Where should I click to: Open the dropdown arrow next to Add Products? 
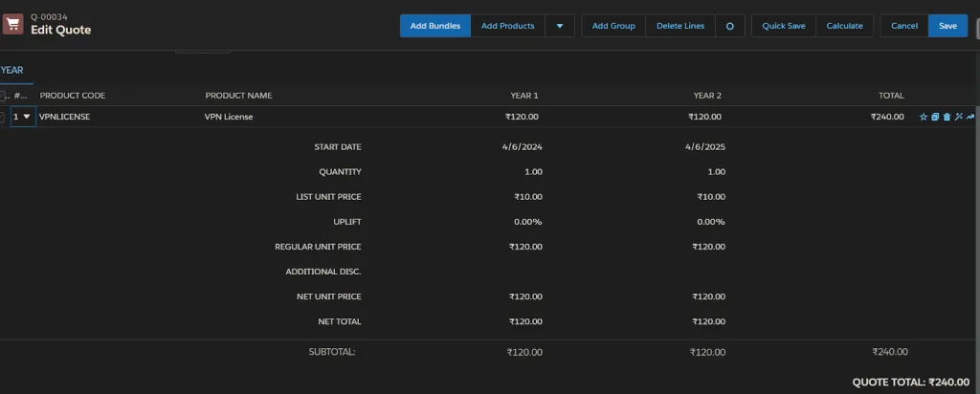coord(560,26)
